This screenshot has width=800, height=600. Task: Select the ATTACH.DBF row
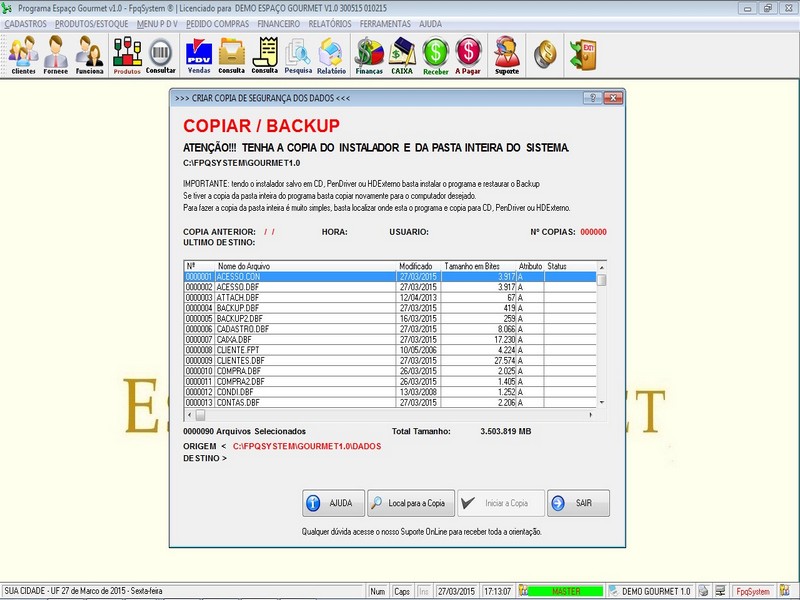point(390,297)
